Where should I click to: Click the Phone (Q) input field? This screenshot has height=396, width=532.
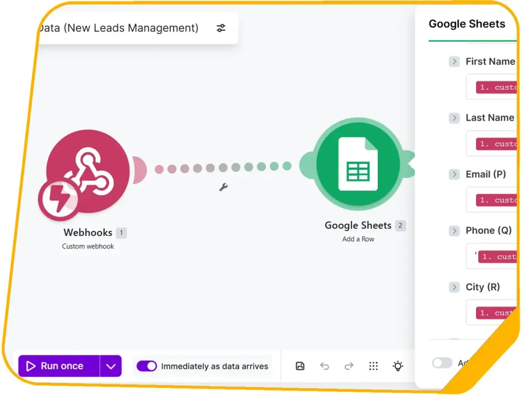(x=492, y=256)
